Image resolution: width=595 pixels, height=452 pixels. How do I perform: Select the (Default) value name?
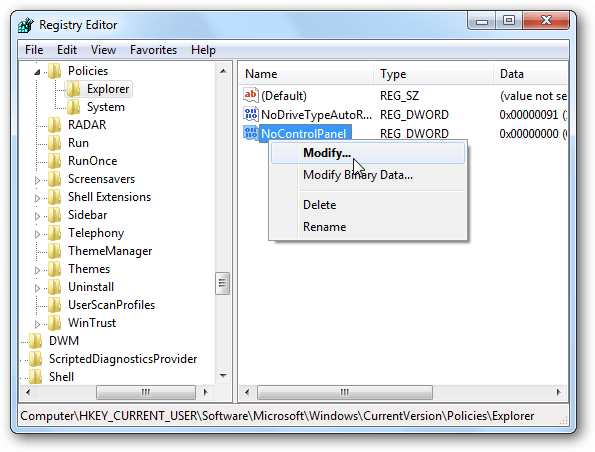point(284,96)
